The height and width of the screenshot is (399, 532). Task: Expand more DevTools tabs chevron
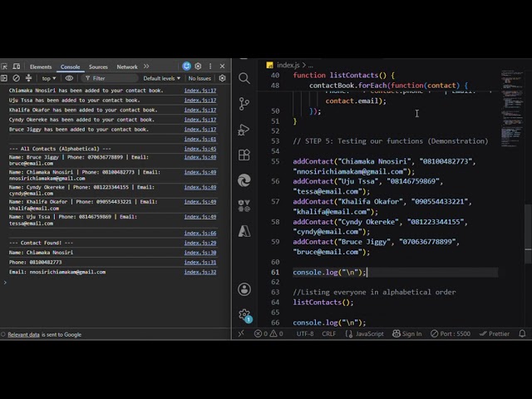click(x=146, y=66)
